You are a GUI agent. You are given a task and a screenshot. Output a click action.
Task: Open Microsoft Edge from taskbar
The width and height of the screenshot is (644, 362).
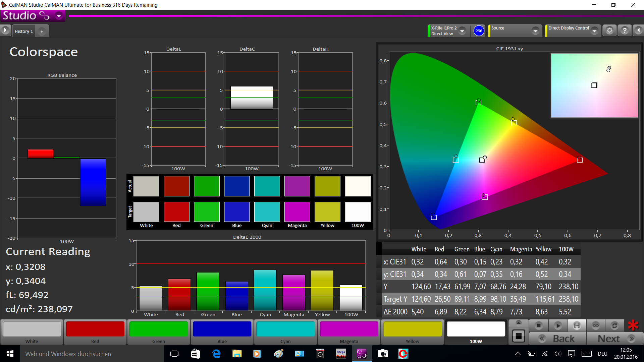click(x=216, y=354)
